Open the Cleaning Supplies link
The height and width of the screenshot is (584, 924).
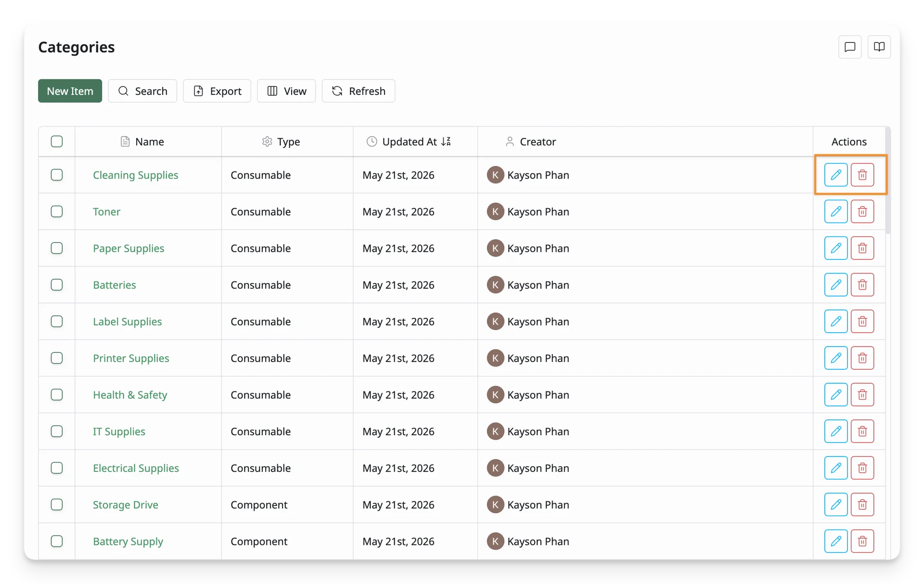coord(135,175)
